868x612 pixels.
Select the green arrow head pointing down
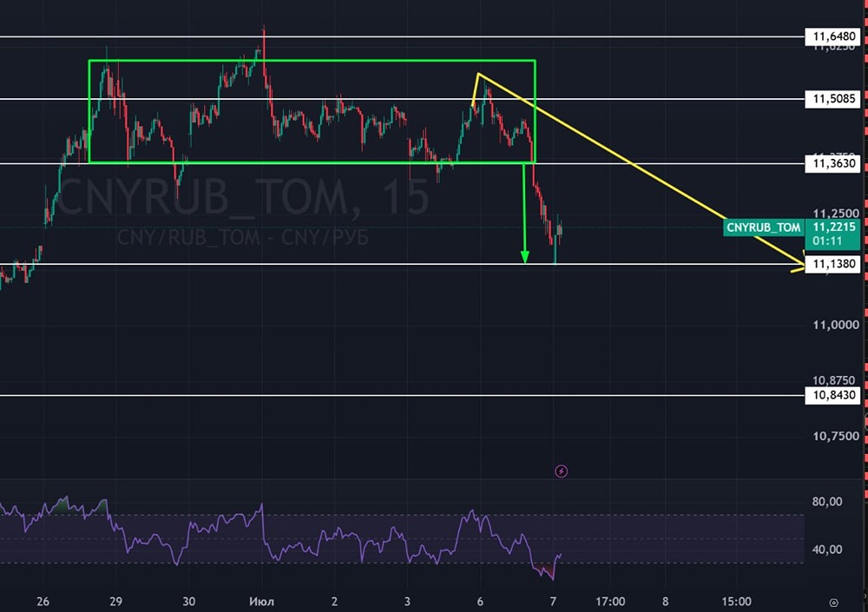(525, 256)
